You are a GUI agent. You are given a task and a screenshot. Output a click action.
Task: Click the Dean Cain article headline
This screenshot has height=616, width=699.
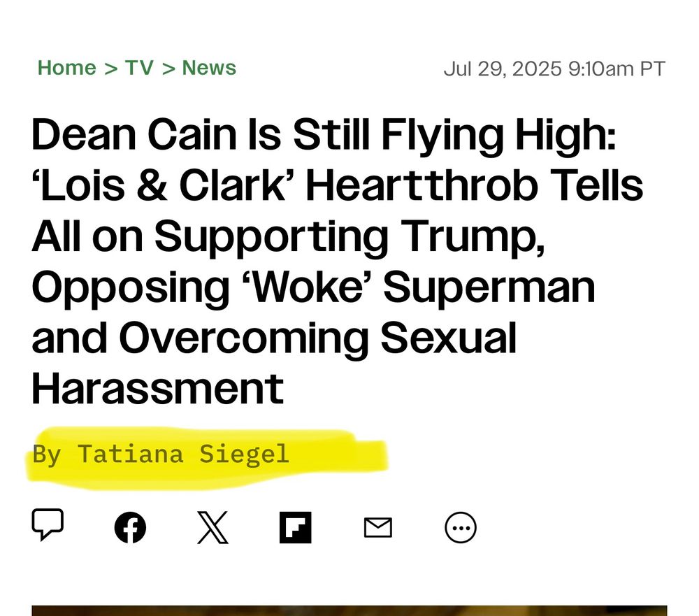[336, 259]
